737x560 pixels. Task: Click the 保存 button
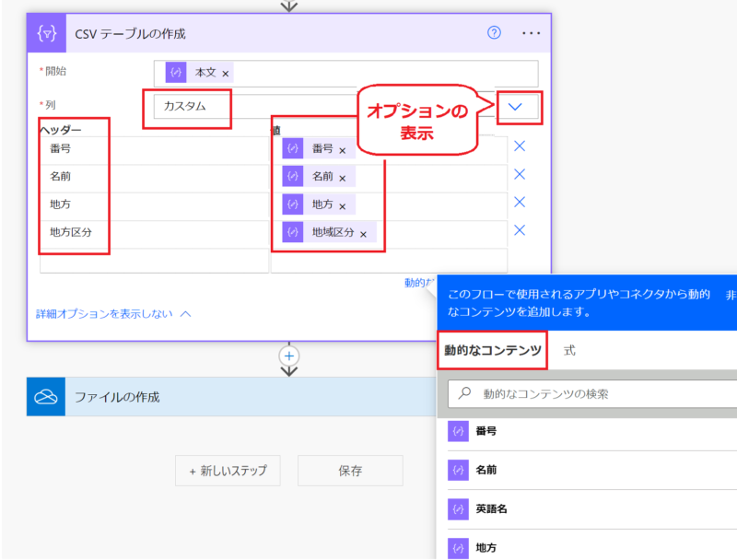350,471
